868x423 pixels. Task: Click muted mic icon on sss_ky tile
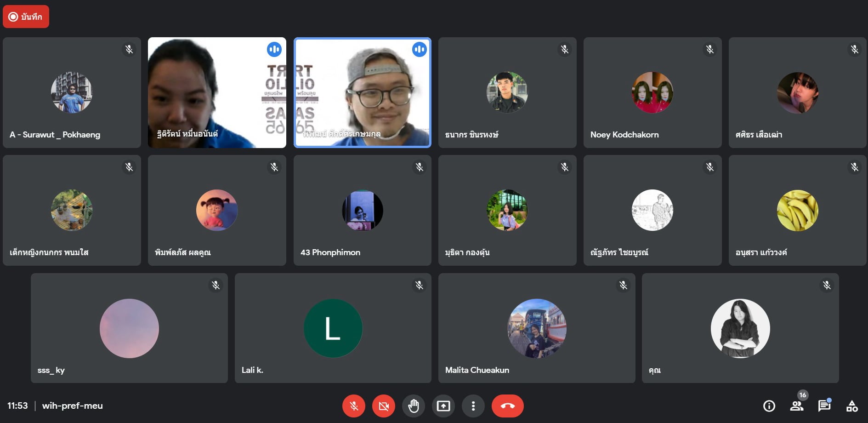(216, 285)
